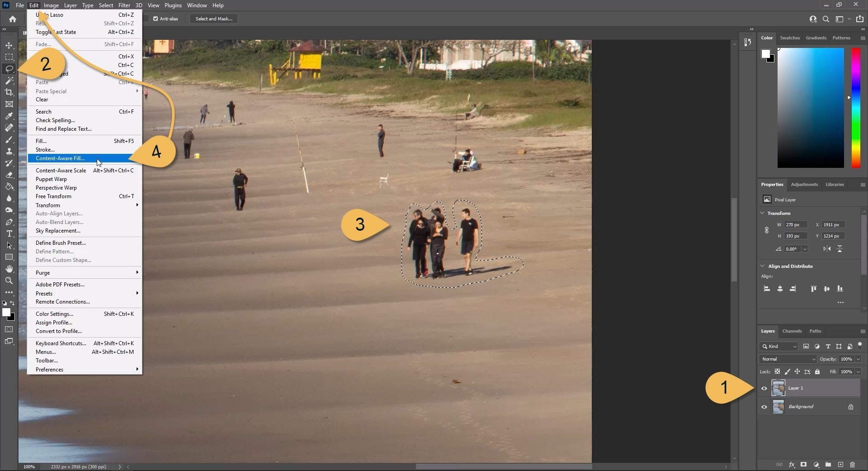Open the Normal blend mode dropdown

click(788, 359)
